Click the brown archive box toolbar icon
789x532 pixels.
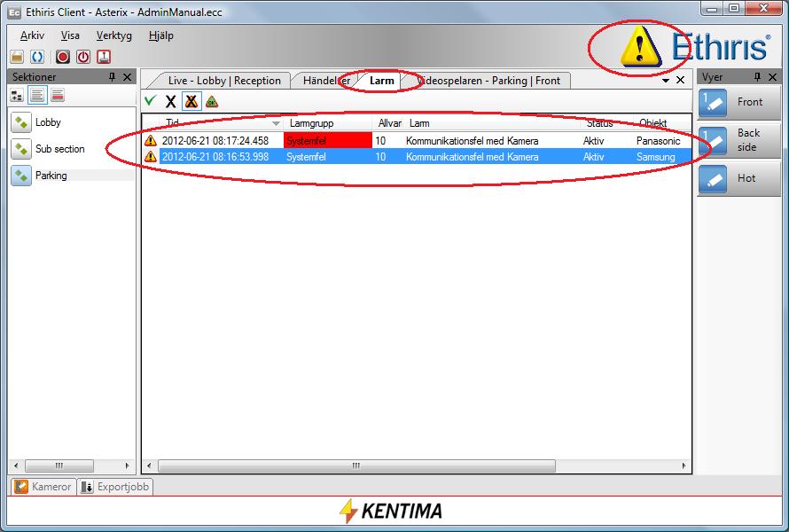17,57
